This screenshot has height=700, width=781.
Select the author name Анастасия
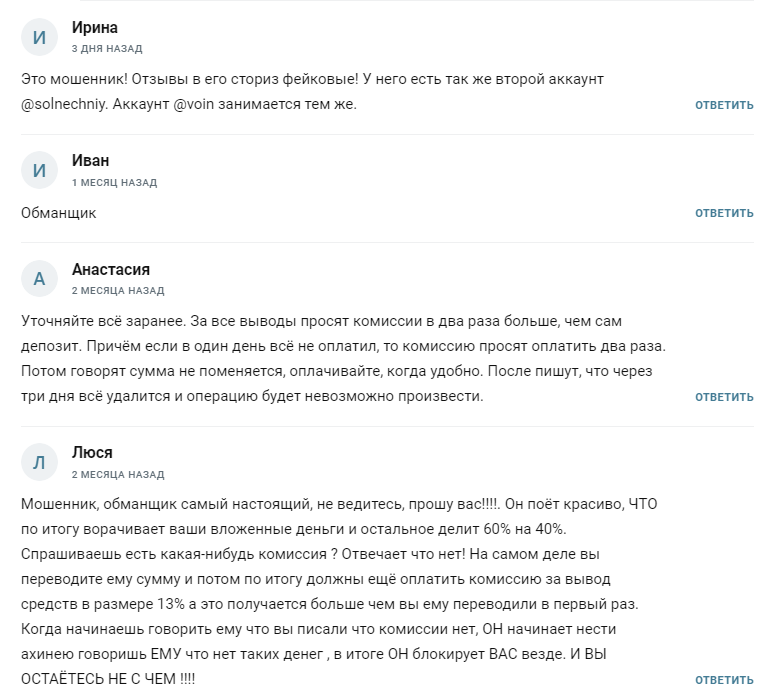[111, 270]
